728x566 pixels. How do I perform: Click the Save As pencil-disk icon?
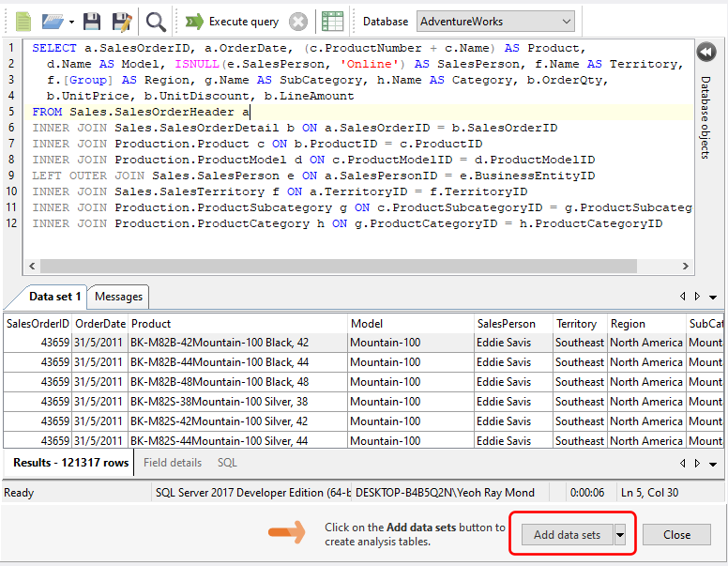point(121,21)
